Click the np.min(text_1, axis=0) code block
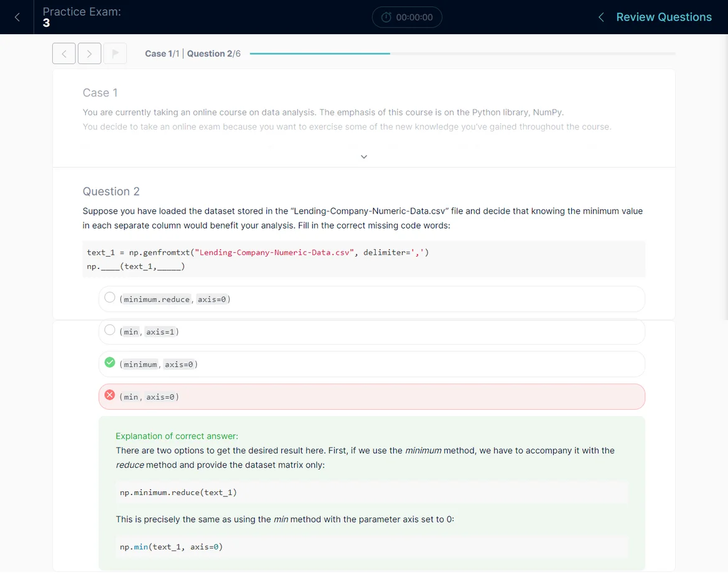Screen dimensions: 728x581 [x=371, y=547]
